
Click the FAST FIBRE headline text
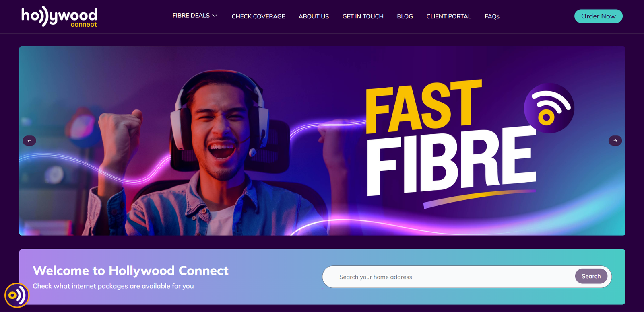pos(451,137)
